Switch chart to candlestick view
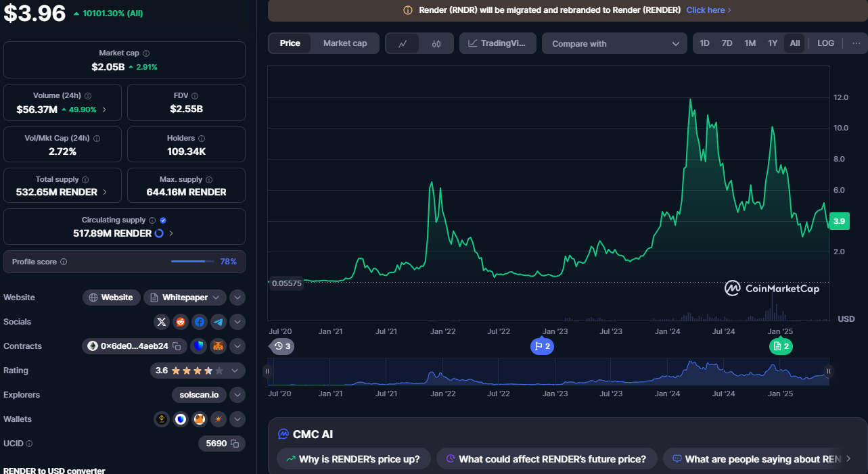Viewport: 868px width, 474px height. (x=436, y=43)
